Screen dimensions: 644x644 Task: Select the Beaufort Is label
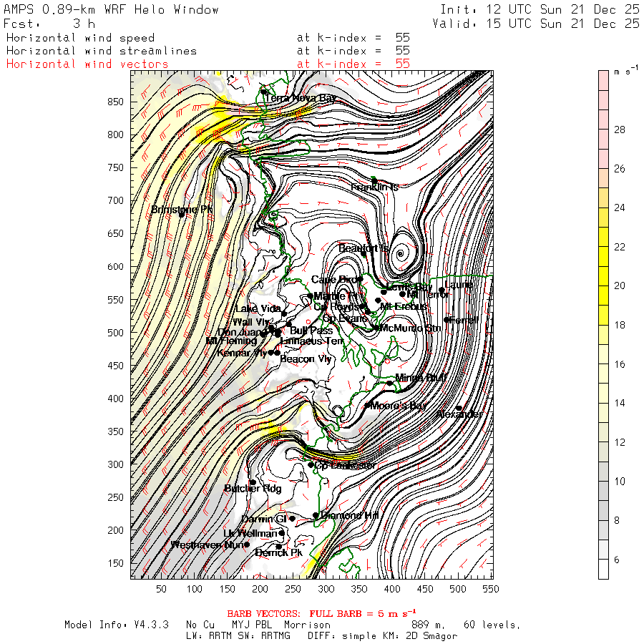pos(363,248)
